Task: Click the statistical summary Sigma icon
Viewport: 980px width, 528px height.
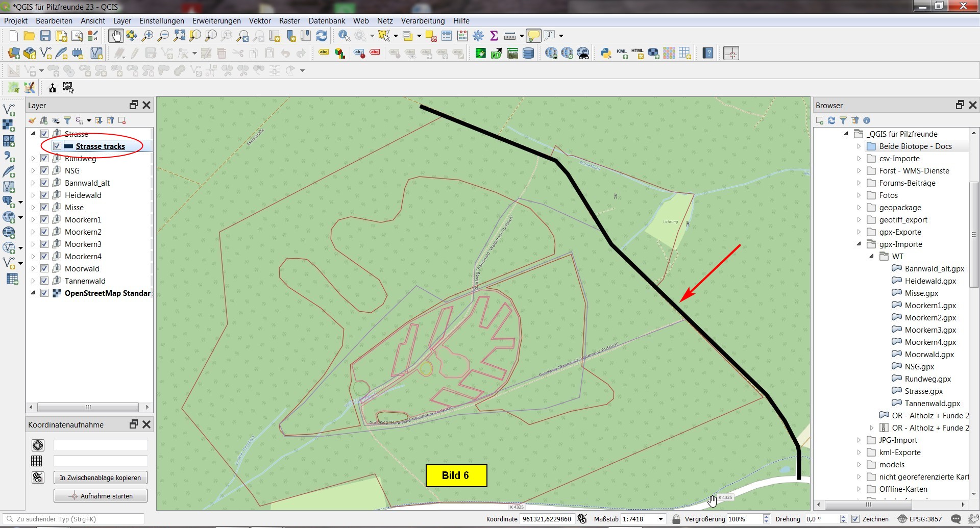Action: pyautogui.click(x=494, y=36)
